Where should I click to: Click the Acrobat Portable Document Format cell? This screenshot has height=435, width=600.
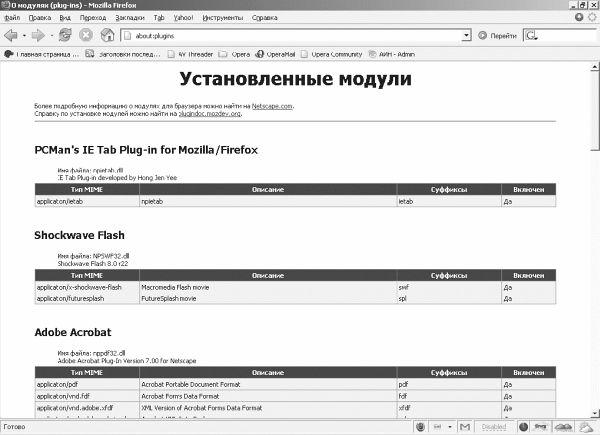pyautogui.click(x=268, y=384)
